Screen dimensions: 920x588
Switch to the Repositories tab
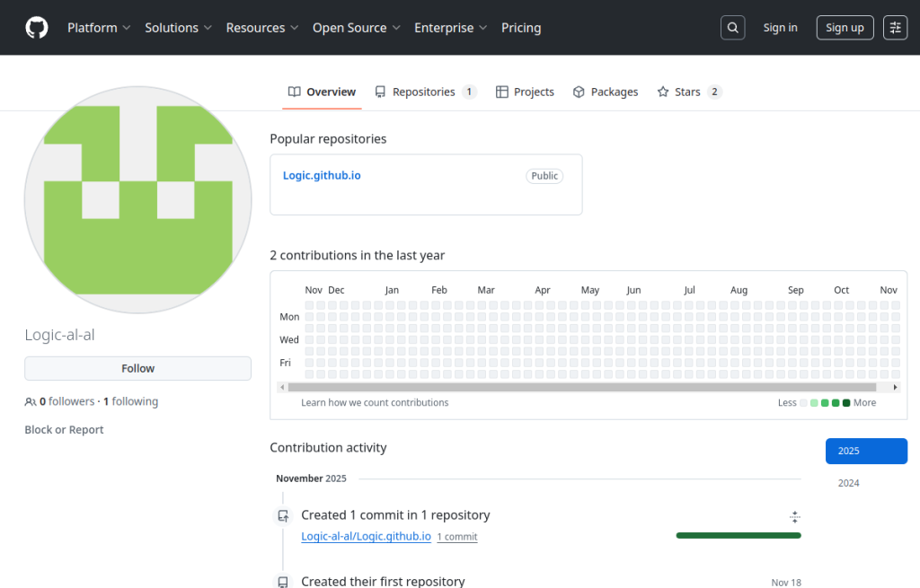[424, 92]
